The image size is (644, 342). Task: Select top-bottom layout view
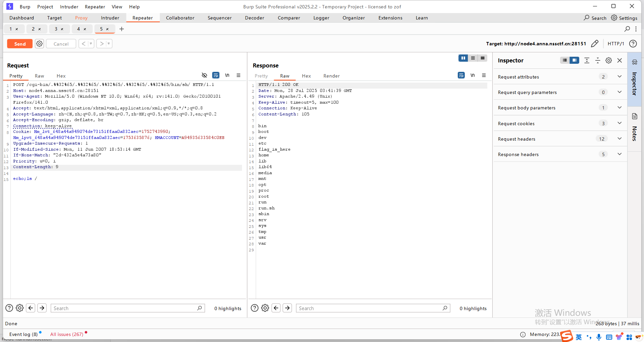[x=473, y=58]
